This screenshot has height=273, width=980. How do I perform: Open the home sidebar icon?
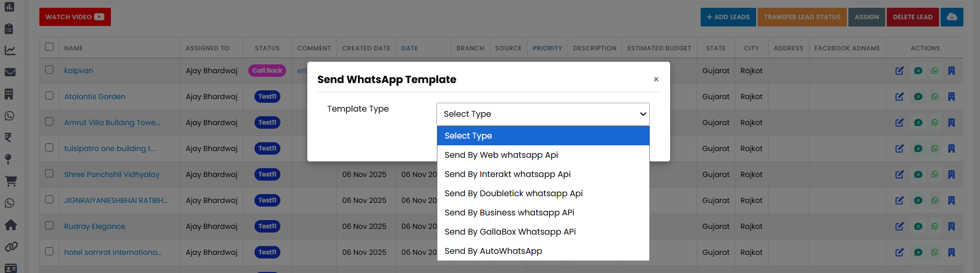[x=10, y=225]
